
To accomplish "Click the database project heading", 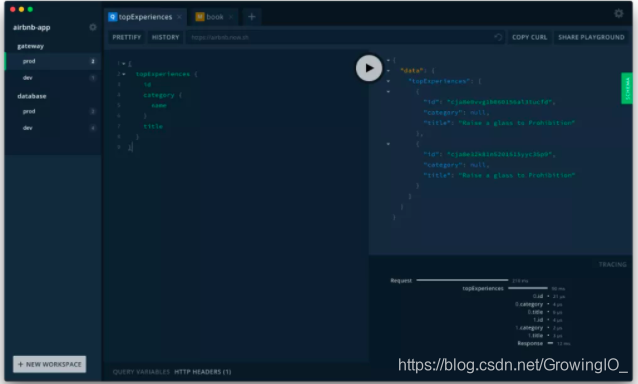I will point(32,96).
